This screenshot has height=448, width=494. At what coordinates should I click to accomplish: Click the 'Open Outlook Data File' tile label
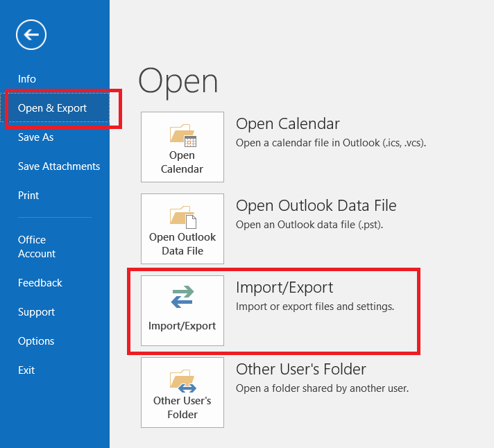182,244
